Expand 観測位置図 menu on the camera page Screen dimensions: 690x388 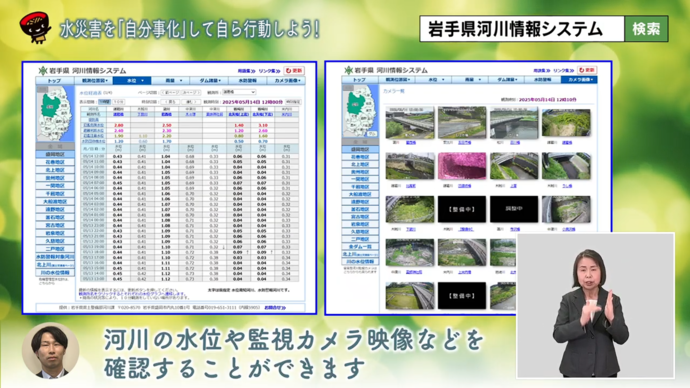coord(397,80)
